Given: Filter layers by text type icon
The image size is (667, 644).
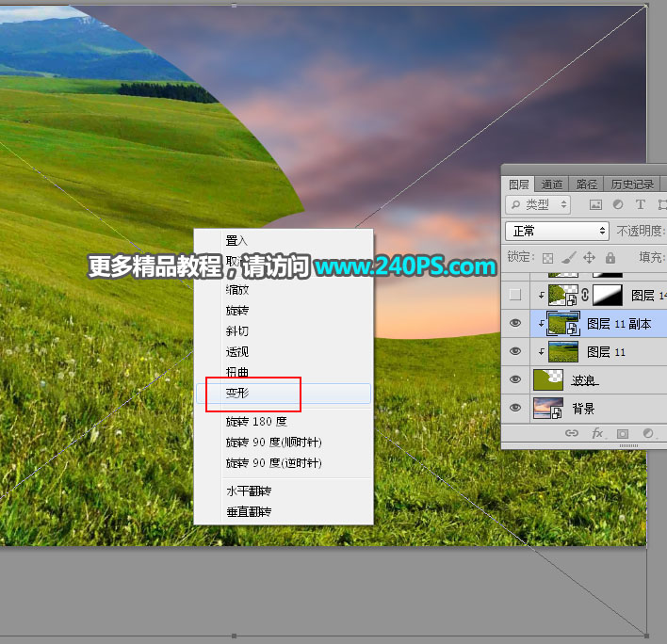Looking at the screenshot, I should 641,204.
